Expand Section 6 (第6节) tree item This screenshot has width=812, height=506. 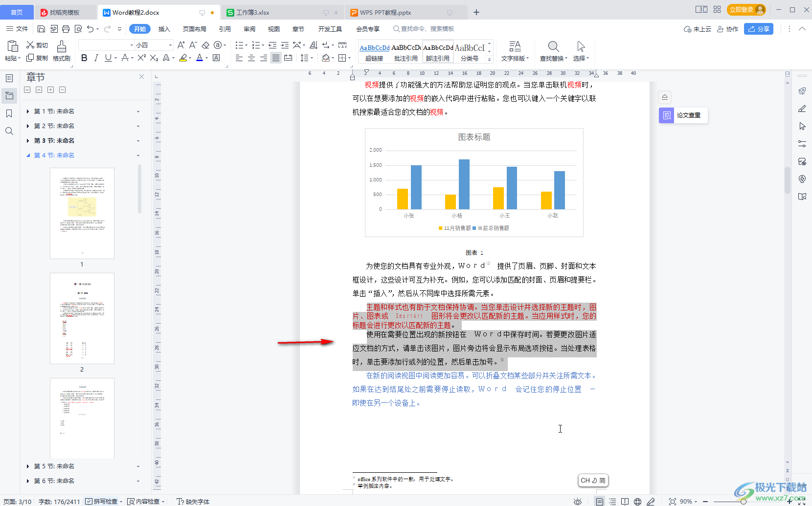click(28, 481)
